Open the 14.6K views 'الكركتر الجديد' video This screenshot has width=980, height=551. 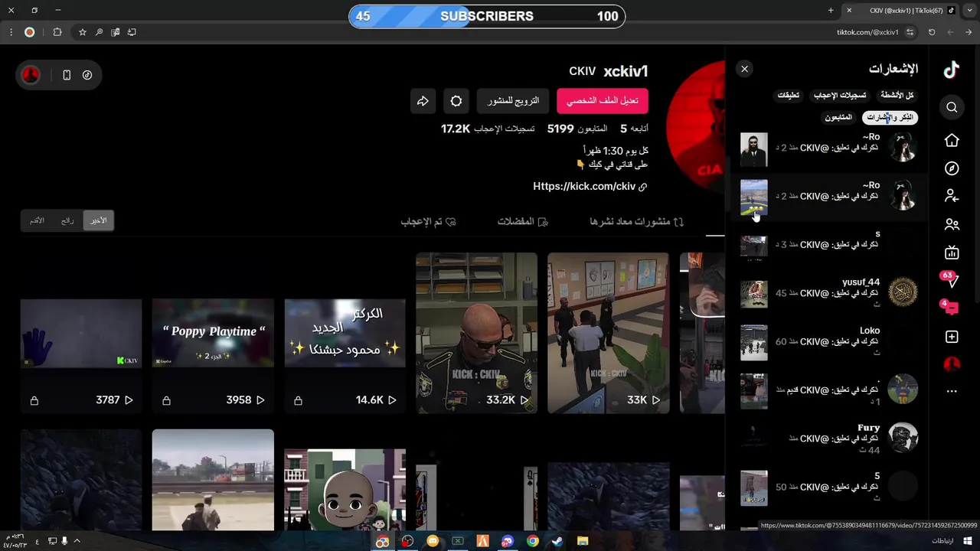coord(345,357)
